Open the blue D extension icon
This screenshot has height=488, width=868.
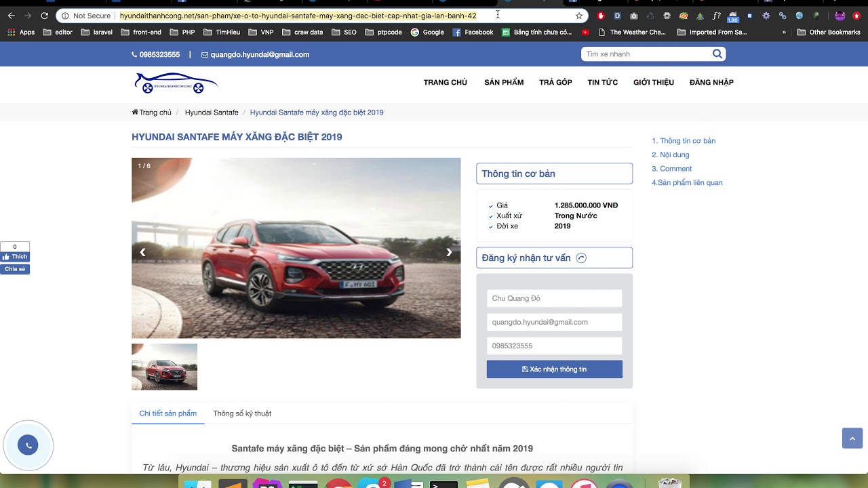tap(617, 16)
